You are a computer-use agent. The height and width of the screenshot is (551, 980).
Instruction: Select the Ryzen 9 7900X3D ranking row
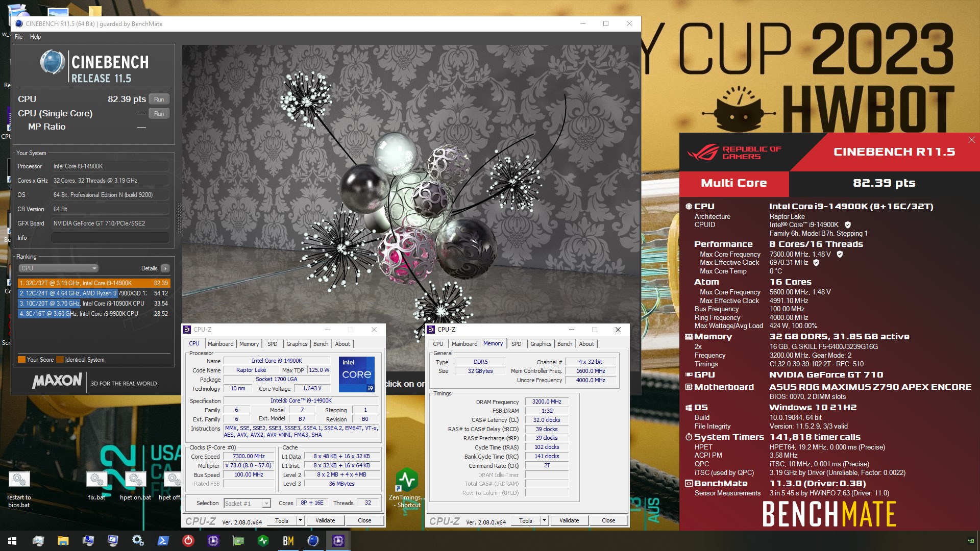tap(94, 293)
